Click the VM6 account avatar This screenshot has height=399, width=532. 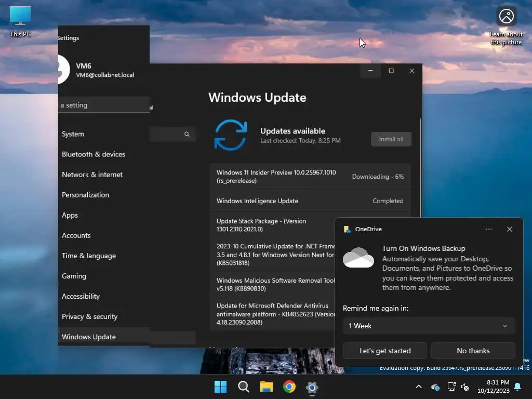[x=64, y=69]
